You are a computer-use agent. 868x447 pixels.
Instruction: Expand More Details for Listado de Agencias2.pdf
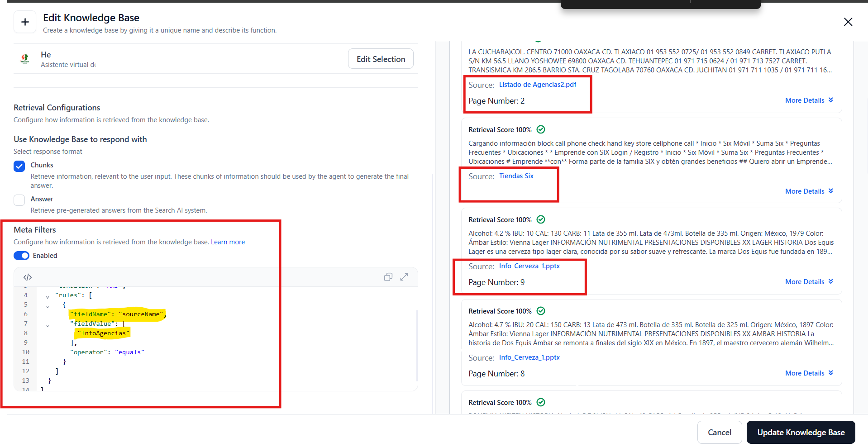[x=809, y=100]
